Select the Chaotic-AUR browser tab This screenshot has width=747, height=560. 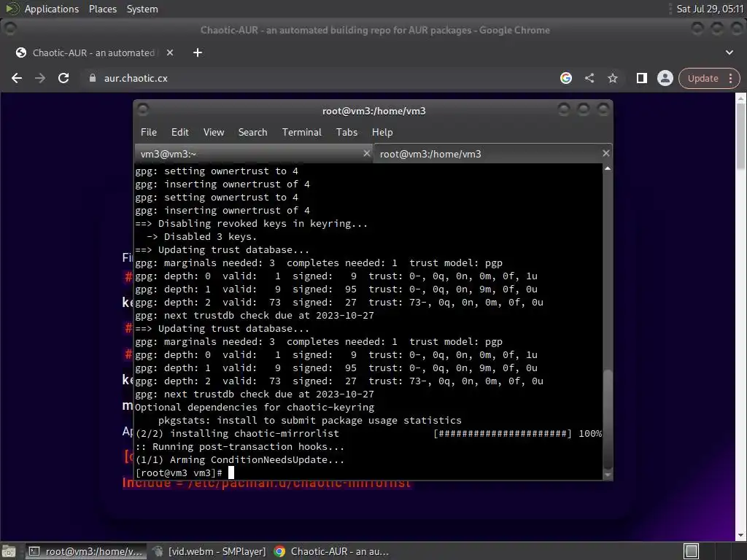tap(94, 52)
